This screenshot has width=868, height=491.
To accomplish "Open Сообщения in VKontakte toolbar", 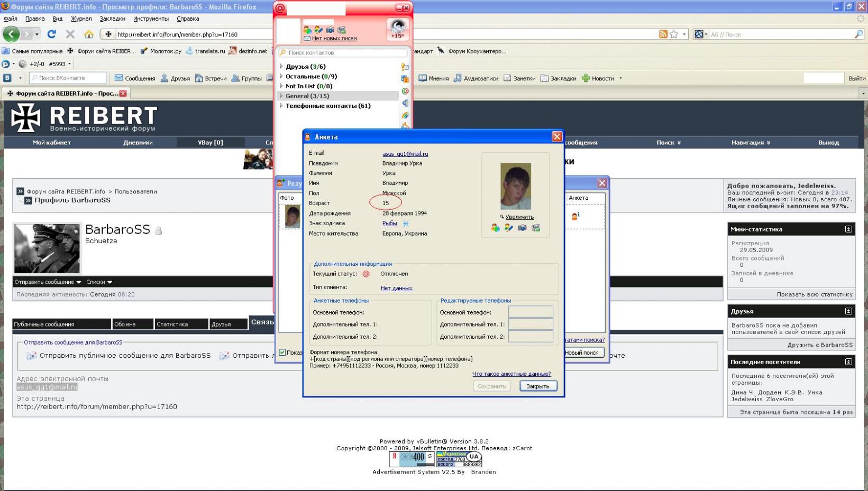I will [135, 78].
